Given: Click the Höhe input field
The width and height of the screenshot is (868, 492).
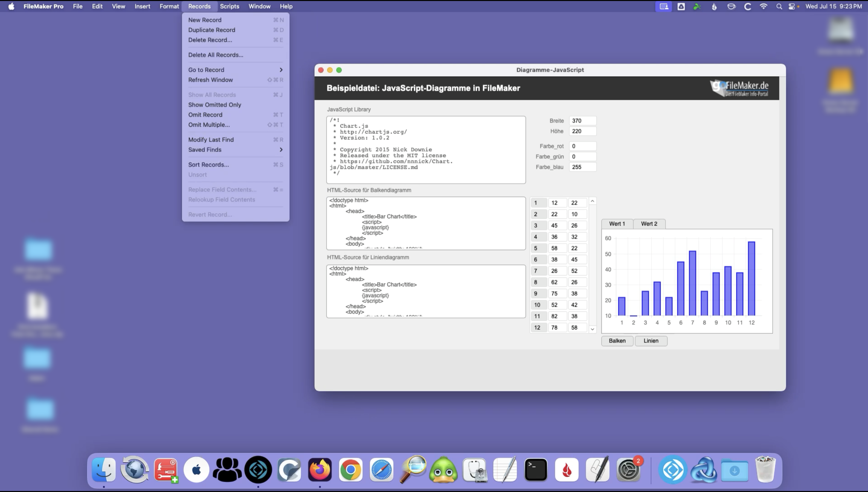Looking at the screenshot, I should point(583,131).
